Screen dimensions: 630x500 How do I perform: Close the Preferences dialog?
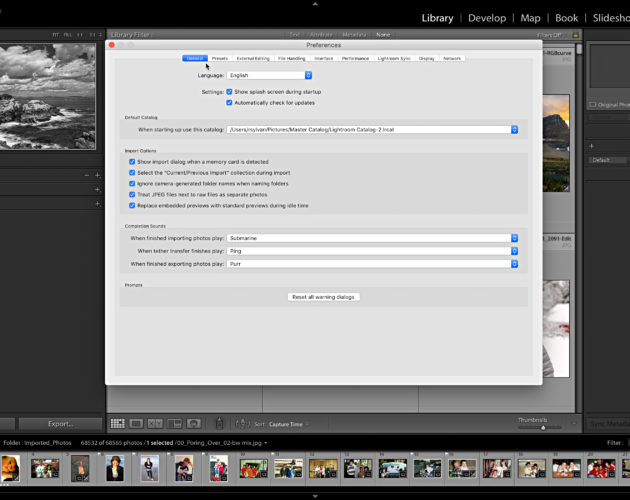[112, 45]
